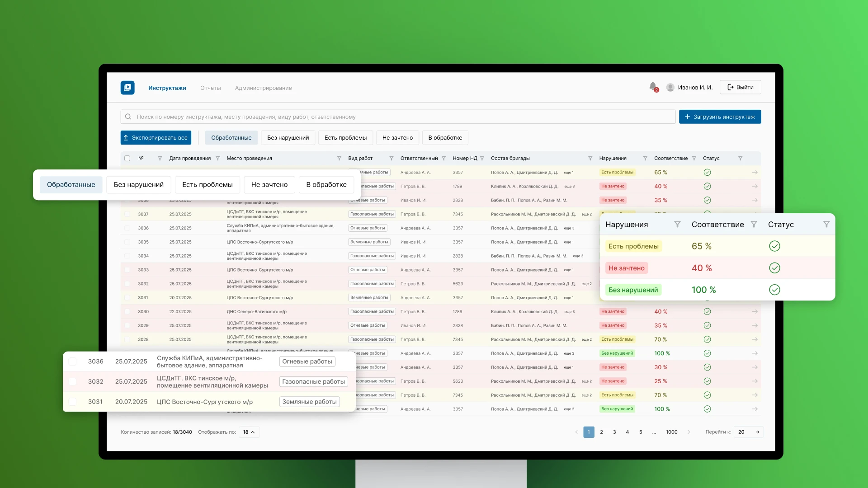Screen dimensions: 868x488
Task: Switch to the Отчеты tab
Action: [211, 88]
